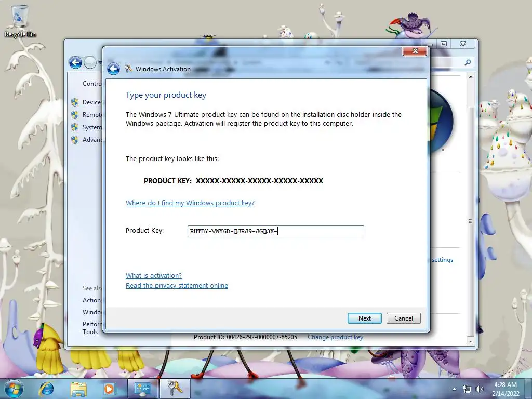Launch Internet Explorer from the taskbar

[46, 389]
